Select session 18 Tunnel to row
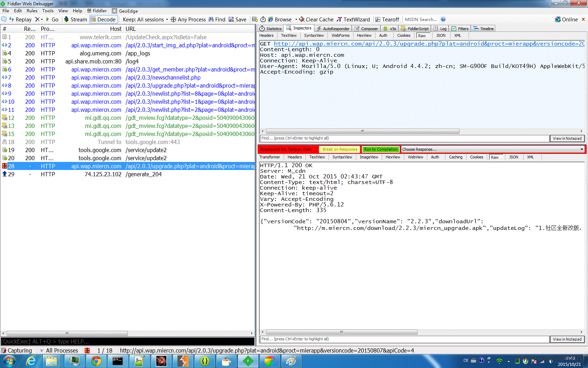Image resolution: width=588 pixels, height=368 pixels. click(128, 142)
